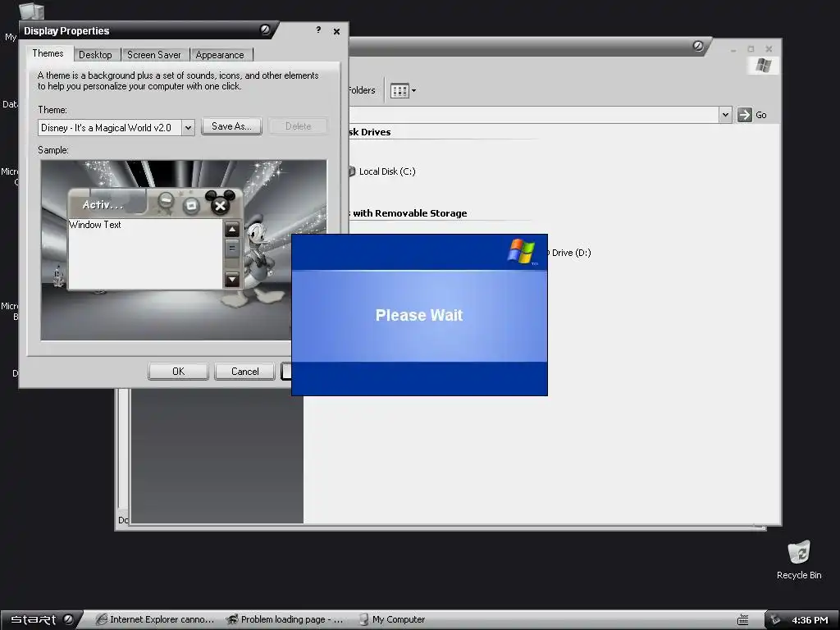This screenshot has height=630, width=840.
Task: Click the Save As button
Action: [x=231, y=126]
